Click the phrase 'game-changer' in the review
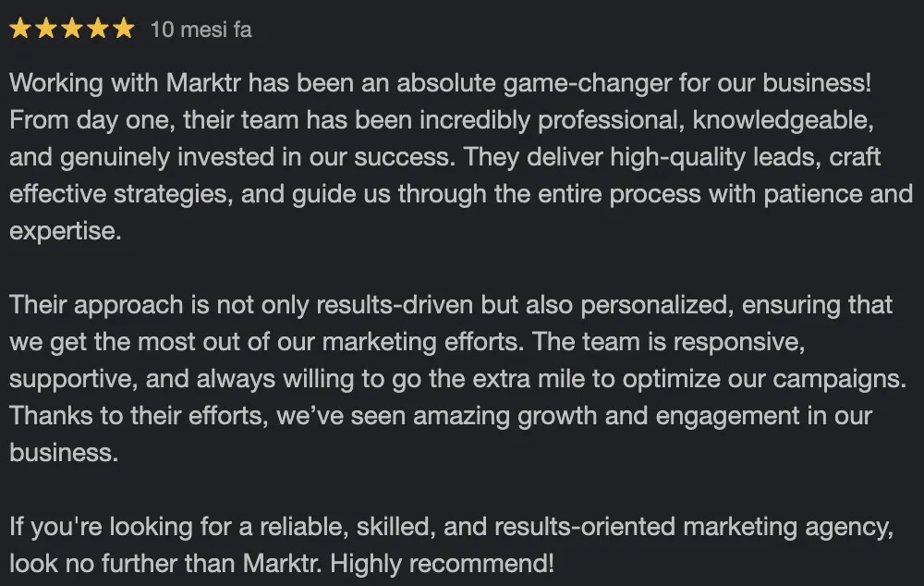Image resolution: width=924 pixels, height=586 pixels. click(x=587, y=84)
